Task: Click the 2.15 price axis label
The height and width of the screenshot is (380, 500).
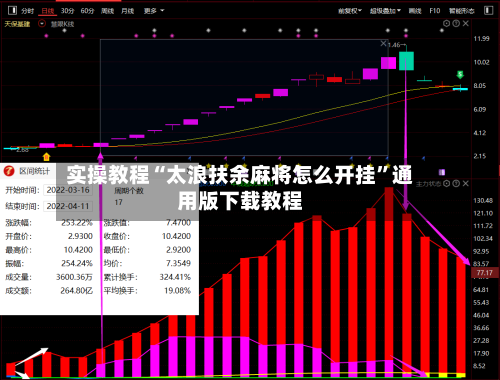Action: tap(480, 156)
